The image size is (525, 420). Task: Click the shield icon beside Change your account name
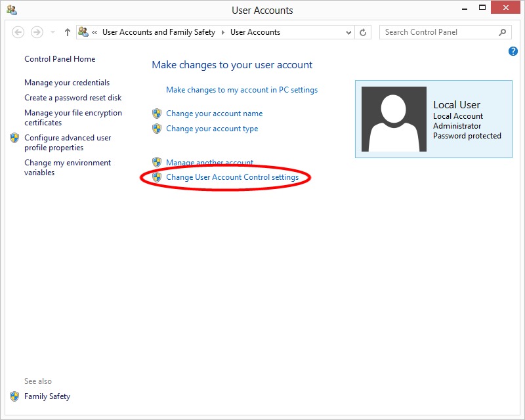(x=157, y=114)
